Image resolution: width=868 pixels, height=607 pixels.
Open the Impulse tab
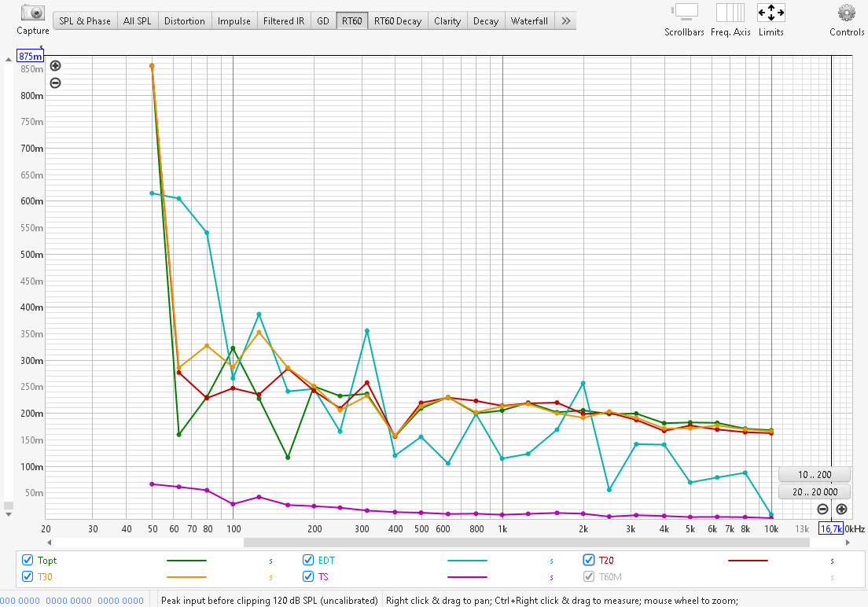[234, 21]
